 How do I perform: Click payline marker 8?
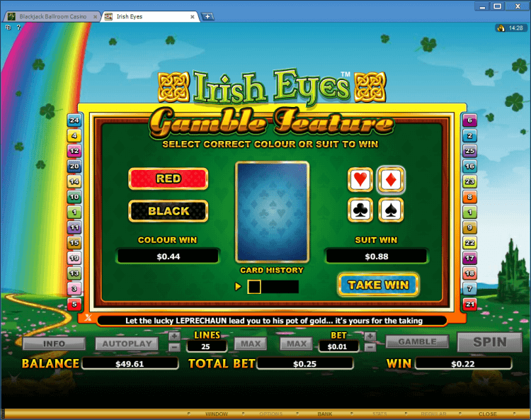coord(469,196)
